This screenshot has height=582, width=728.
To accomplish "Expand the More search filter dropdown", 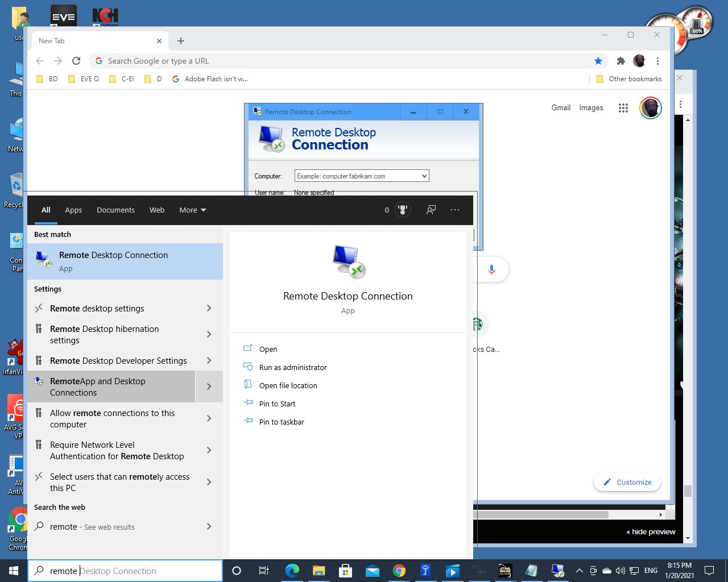I will (x=193, y=210).
